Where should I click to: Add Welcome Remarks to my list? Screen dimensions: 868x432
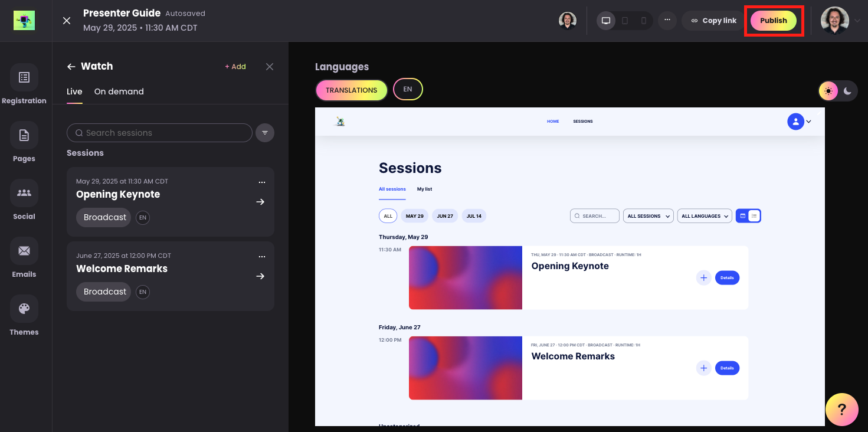coord(703,368)
